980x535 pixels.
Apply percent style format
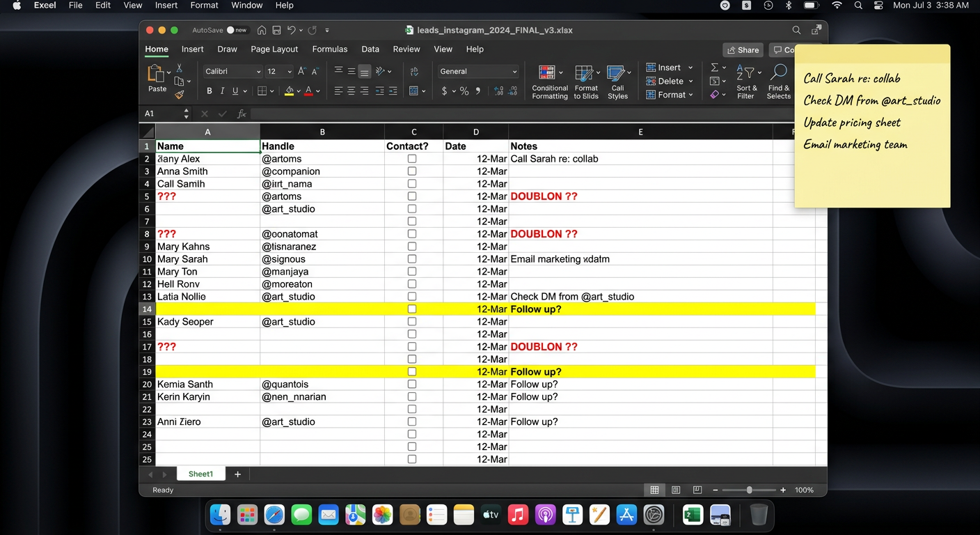tap(464, 91)
